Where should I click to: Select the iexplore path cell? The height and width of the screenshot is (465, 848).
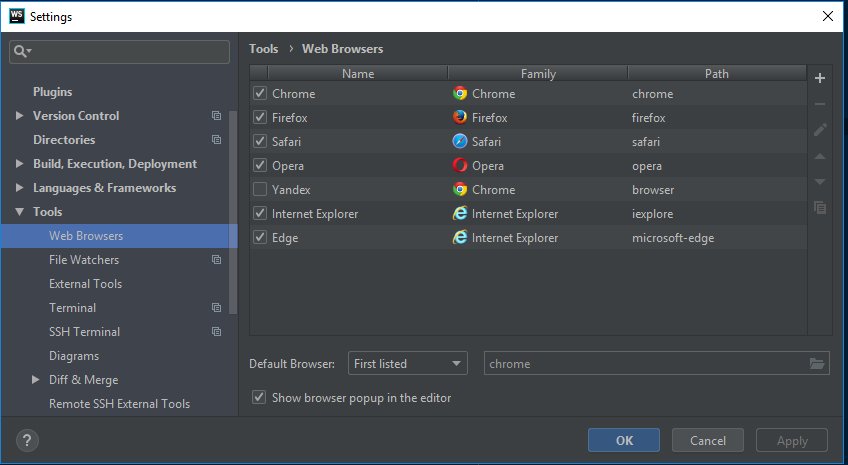coord(717,214)
